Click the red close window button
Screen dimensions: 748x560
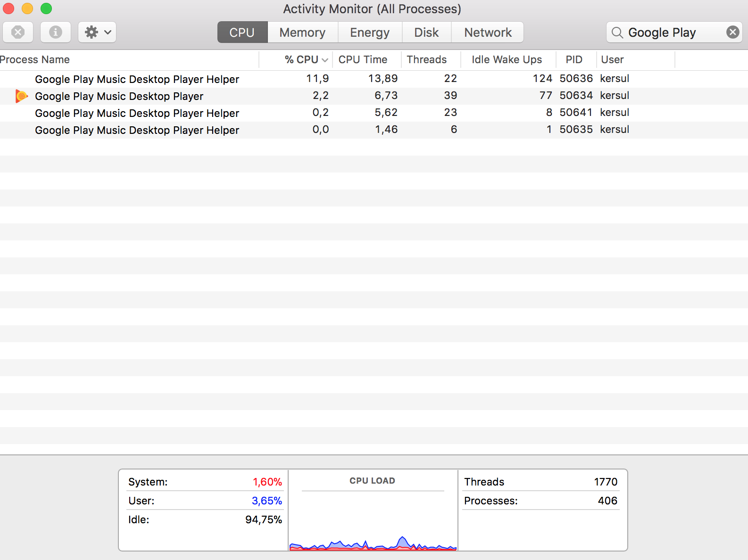(x=8, y=8)
